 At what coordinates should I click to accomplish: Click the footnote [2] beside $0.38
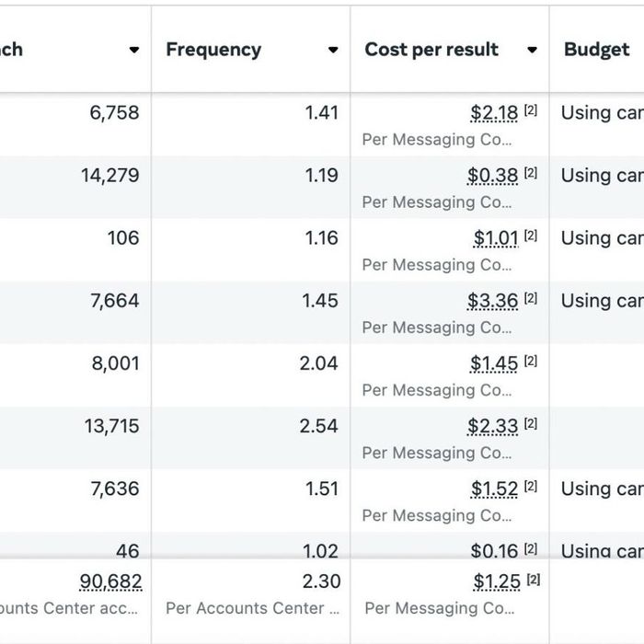pos(531,174)
